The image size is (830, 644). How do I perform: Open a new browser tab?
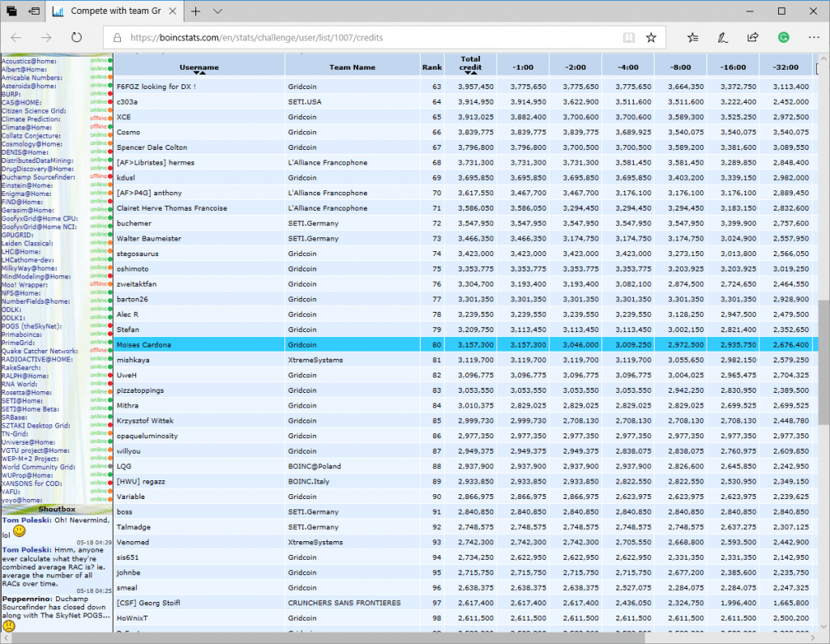pyautogui.click(x=196, y=11)
